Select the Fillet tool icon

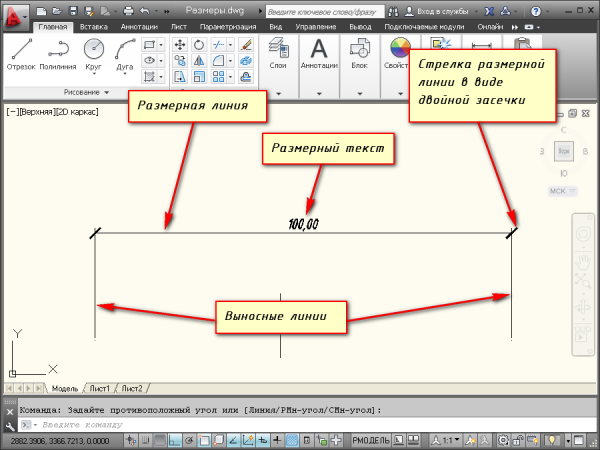click(218, 60)
